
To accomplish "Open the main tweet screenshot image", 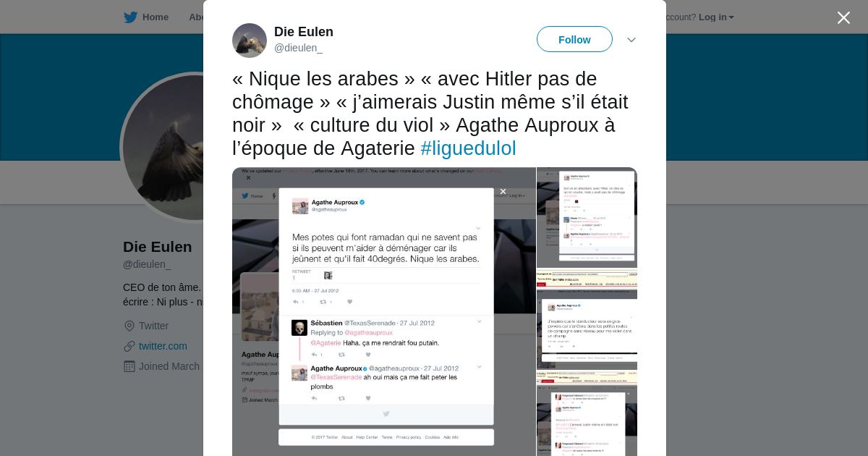I will point(384,312).
